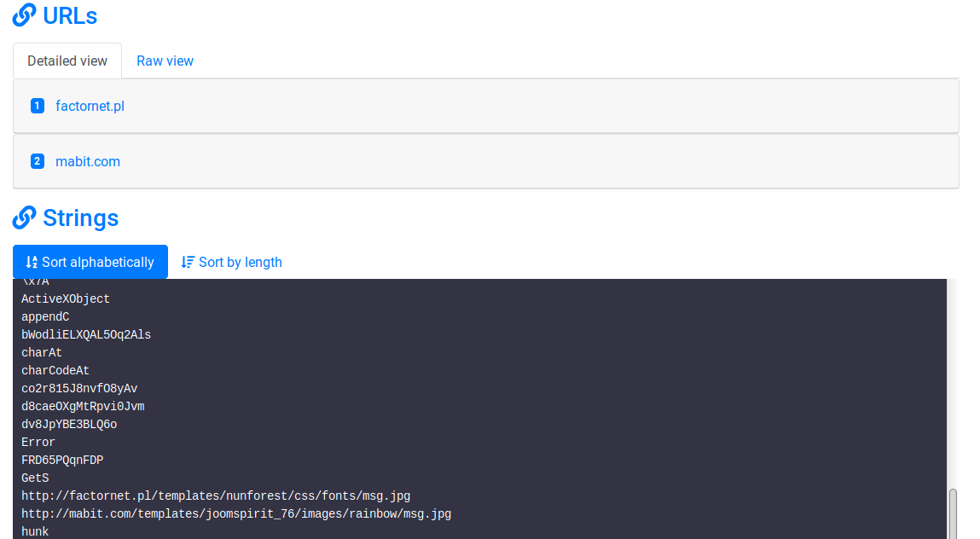Image resolution: width=980 pixels, height=539 pixels.
Task: Select the charAt string
Action: tap(42, 353)
